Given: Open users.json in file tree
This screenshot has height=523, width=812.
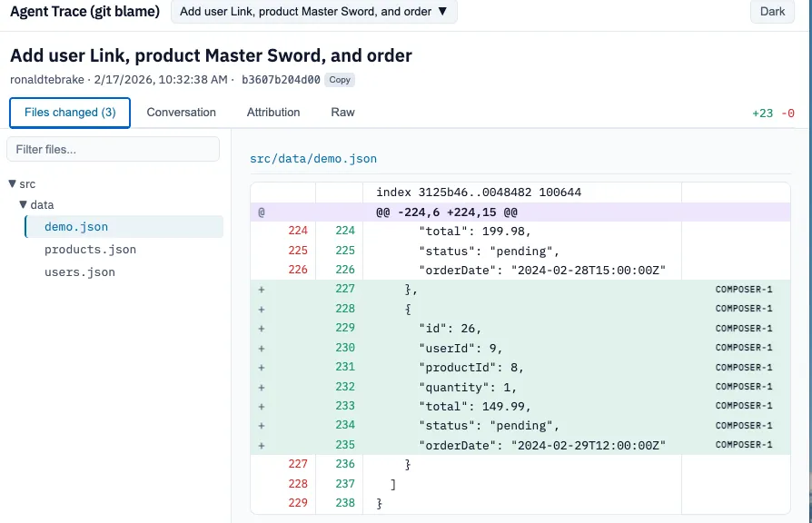Looking at the screenshot, I should click(x=80, y=271).
